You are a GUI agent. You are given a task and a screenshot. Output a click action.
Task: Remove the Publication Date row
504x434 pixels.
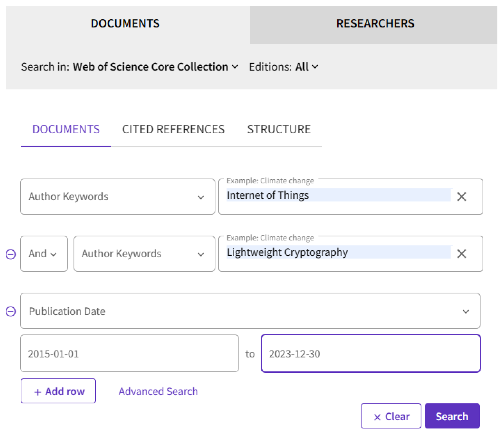coord(11,312)
